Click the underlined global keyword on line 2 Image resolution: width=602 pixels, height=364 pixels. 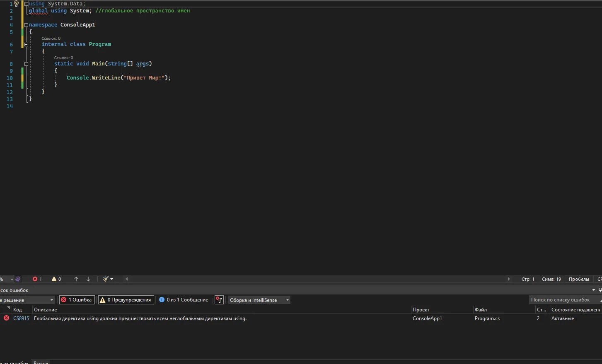[x=38, y=11]
